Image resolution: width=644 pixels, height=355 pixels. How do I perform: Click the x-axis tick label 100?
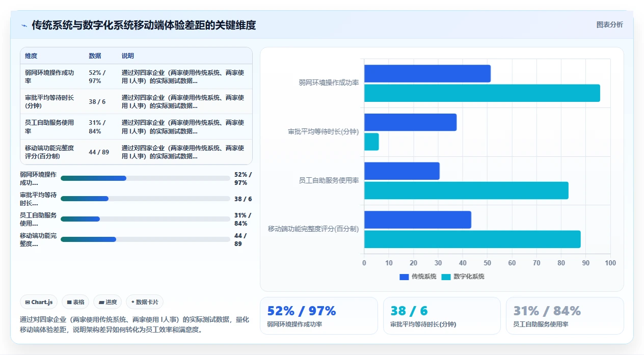pos(610,263)
